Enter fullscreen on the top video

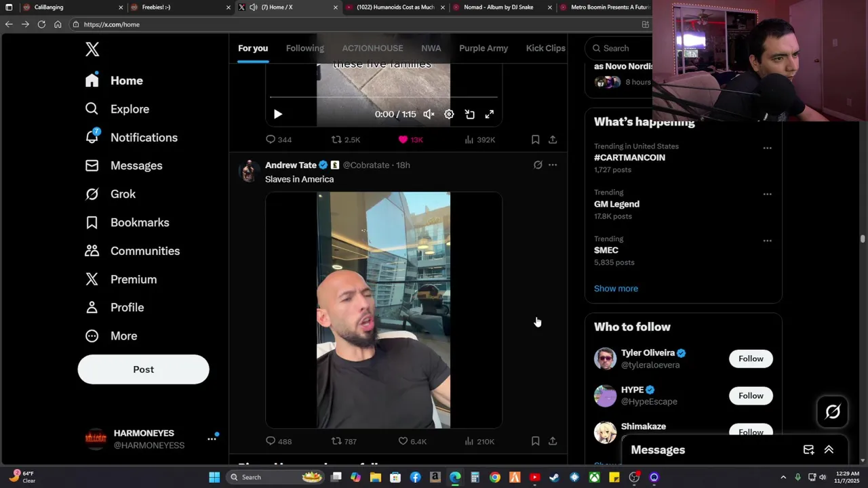490,115
